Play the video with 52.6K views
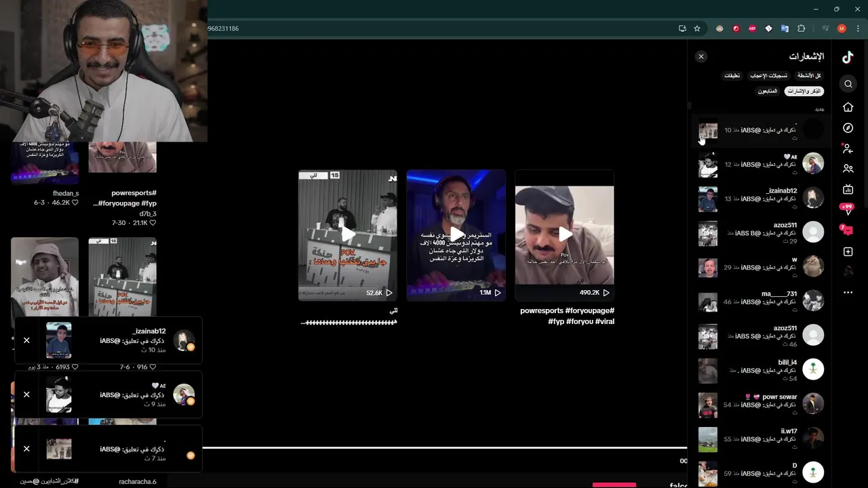The image size is (868, 488). tap(348, 235)
